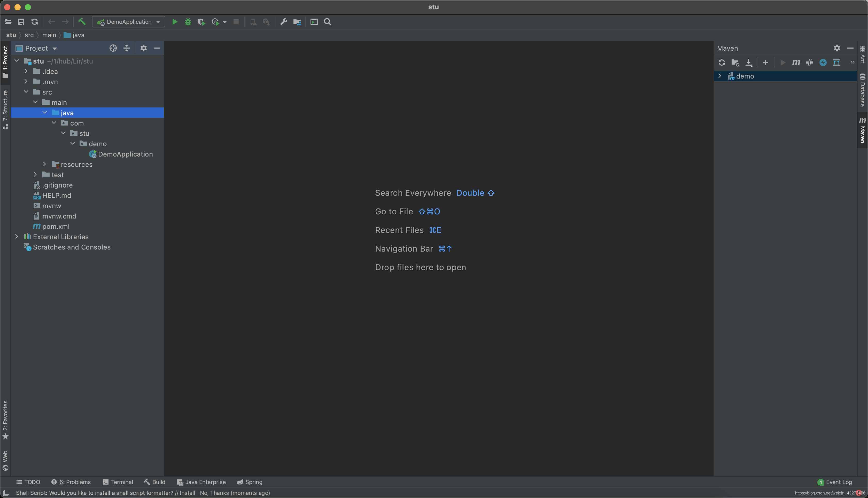Click the Debug button in toolbar
868x498 pixels.
(x=187, y=21)
